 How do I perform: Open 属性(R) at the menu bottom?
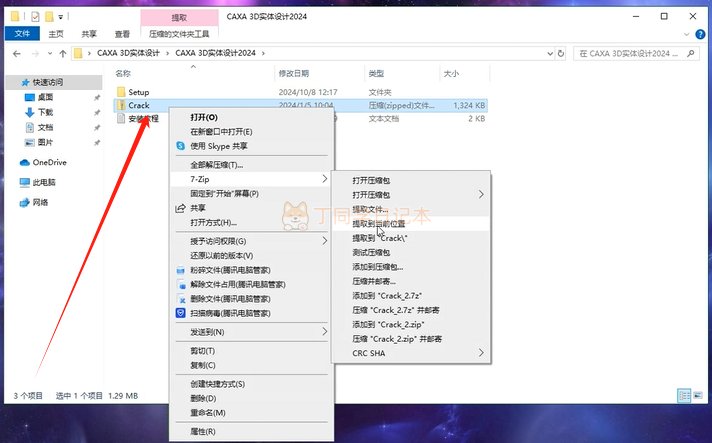tap(203, 432)
